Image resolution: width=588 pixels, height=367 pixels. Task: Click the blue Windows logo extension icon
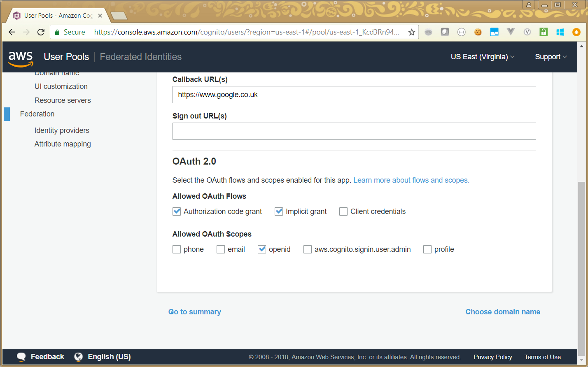tap(560, 32)
